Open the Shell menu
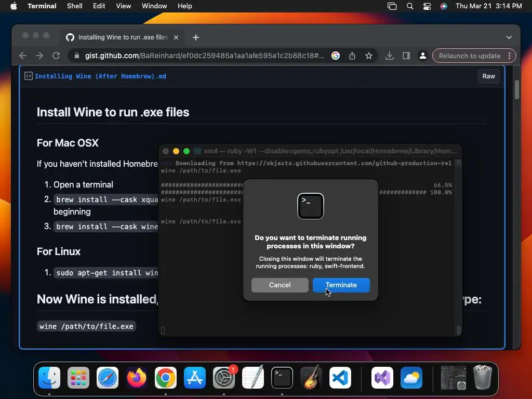The width and height of the screenshot is (532, 399). click(x=75, y=6)
